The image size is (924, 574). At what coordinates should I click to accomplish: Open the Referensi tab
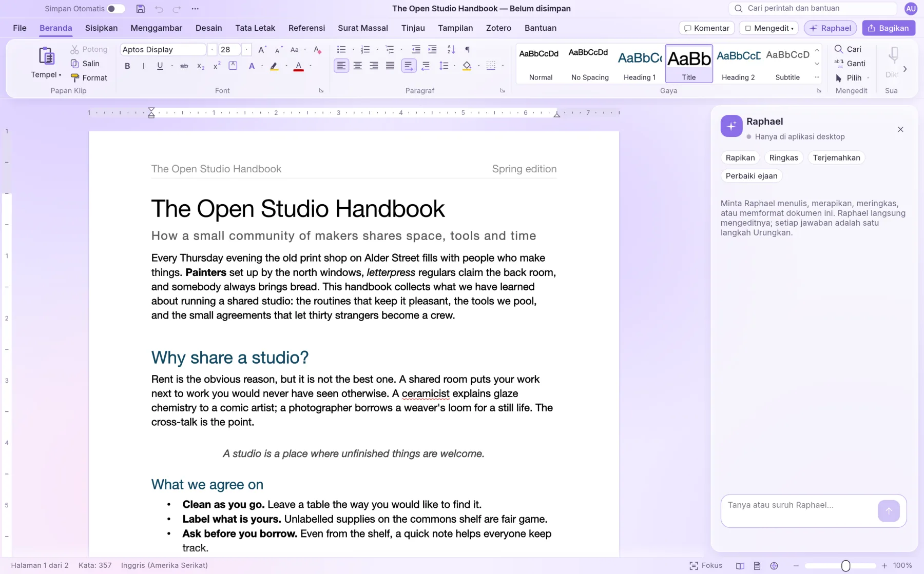306,28
